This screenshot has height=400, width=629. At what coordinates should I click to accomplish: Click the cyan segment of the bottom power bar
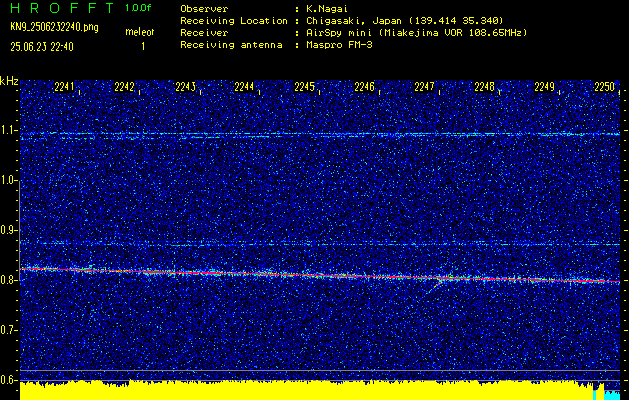coord(611,395)
